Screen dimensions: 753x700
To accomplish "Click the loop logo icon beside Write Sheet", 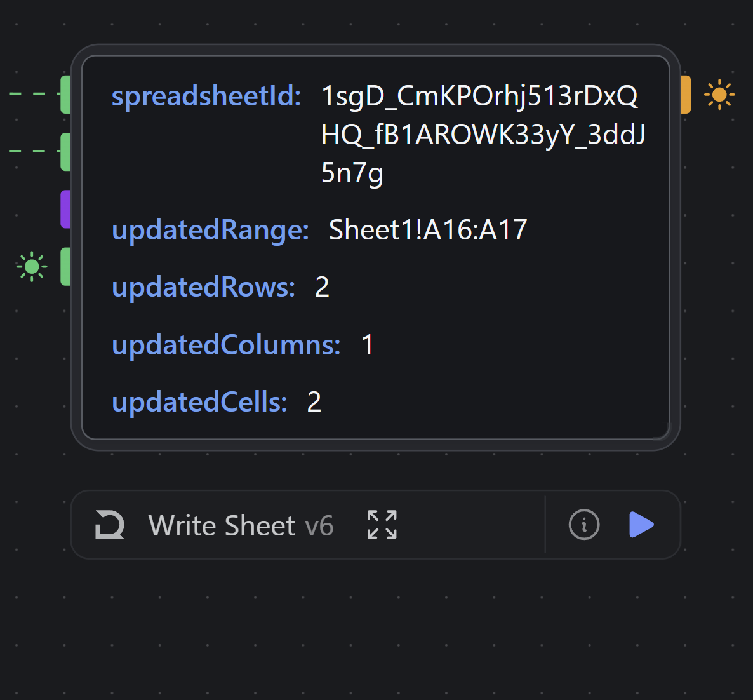I will tap(110, 525).
